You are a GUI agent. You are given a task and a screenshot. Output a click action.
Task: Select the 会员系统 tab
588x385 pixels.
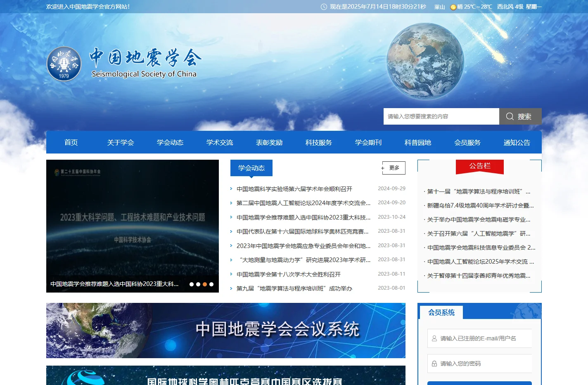(x=441, y=312)
